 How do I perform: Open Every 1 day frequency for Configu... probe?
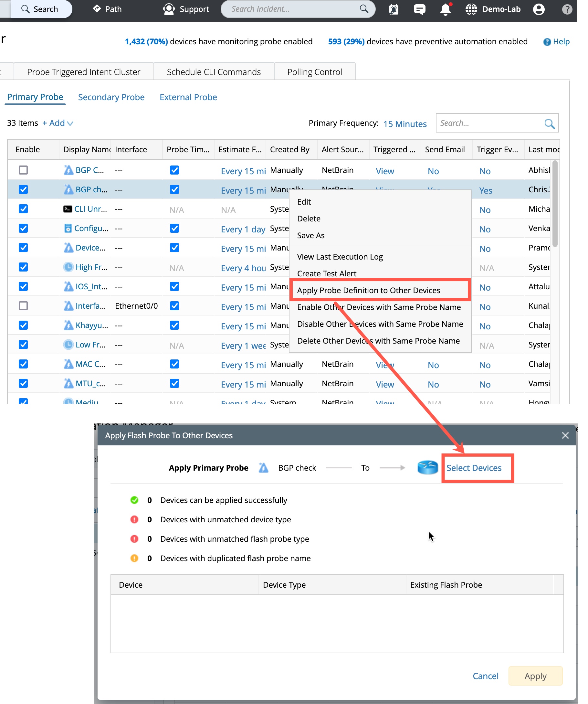tap(243, 229)
